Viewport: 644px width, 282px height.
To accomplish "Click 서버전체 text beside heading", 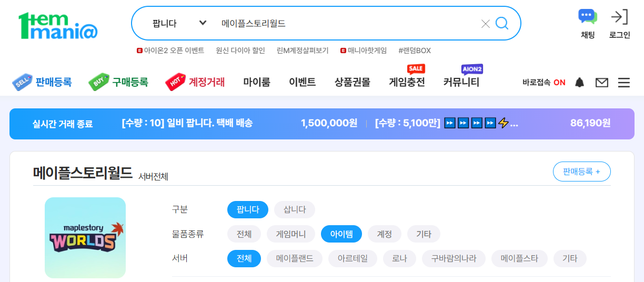I will tap(154, 176).
